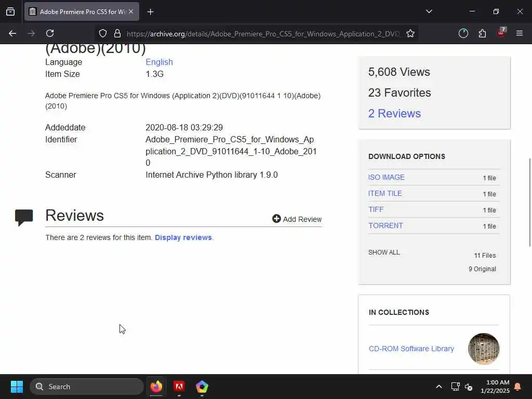The width and height of the screenshot is (532, 399).
Task: Reload the current page
Action: coord(50,33)
